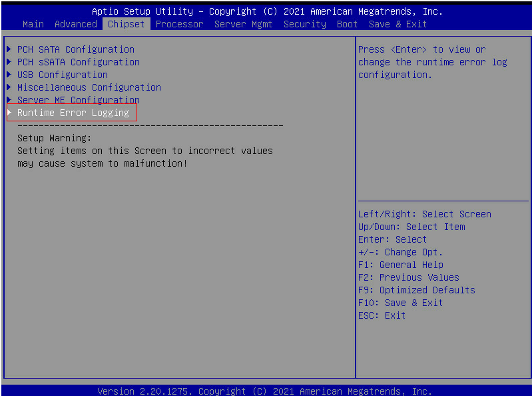Viewport: 532px width, 396px height.
Task: Open Server ME Configuration
Action: click(78, 100)
